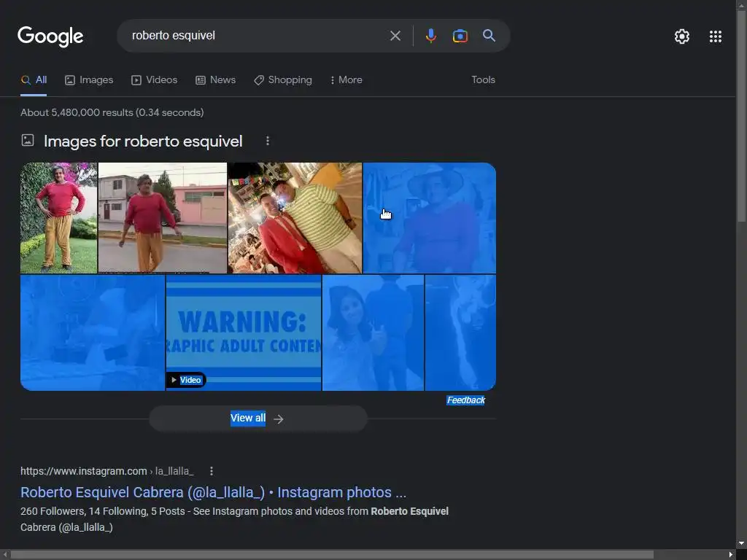Screen dimensions: 747x560
Task: Click the Google logo
Action: 50,36
